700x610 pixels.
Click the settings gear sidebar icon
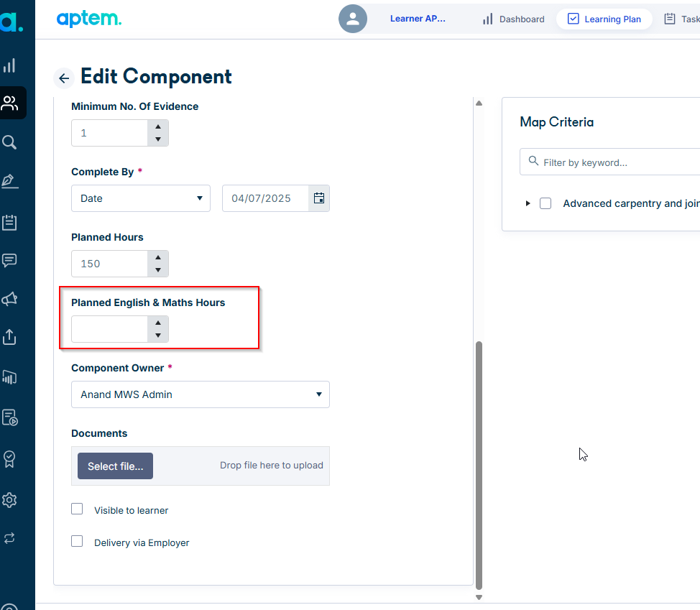[x=9, y=500]
